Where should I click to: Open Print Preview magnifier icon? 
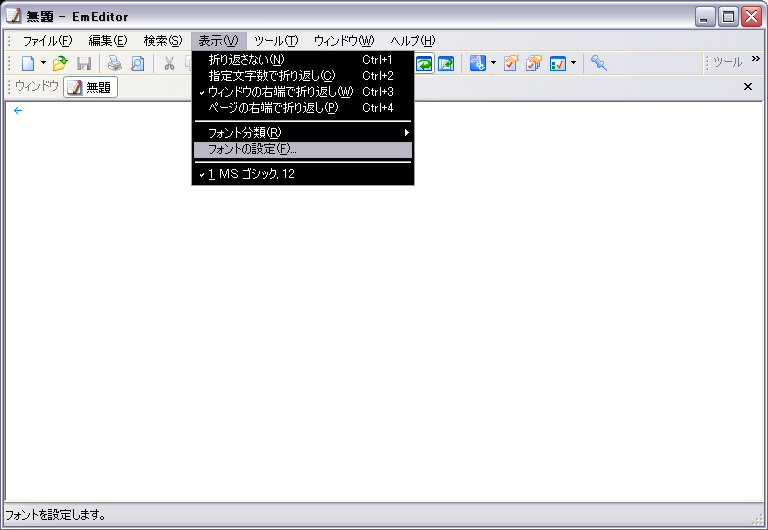tap(138, 63)
